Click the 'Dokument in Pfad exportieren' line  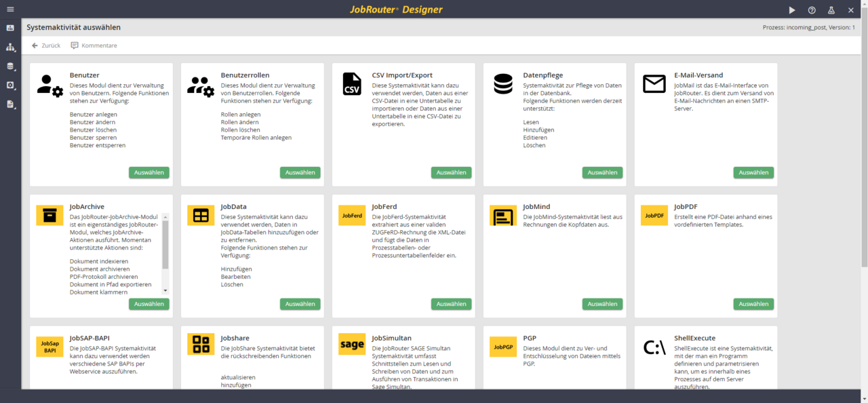pos(110,284)
